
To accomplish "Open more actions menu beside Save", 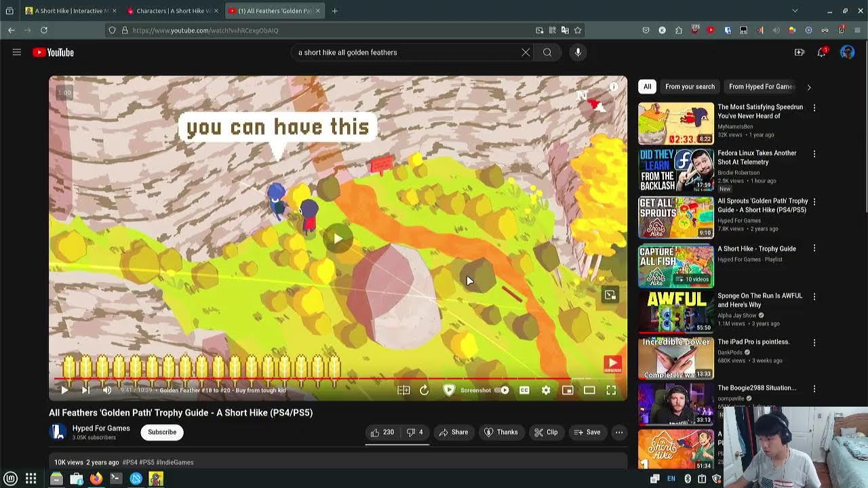I will click(x=619, y=432).
